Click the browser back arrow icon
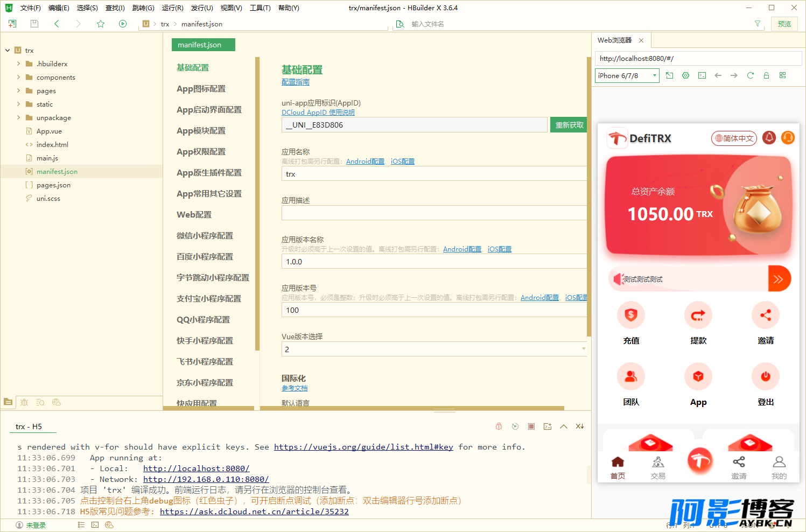Image resolution: width=806 pixels, height=532 pixels. pos(718,75)
